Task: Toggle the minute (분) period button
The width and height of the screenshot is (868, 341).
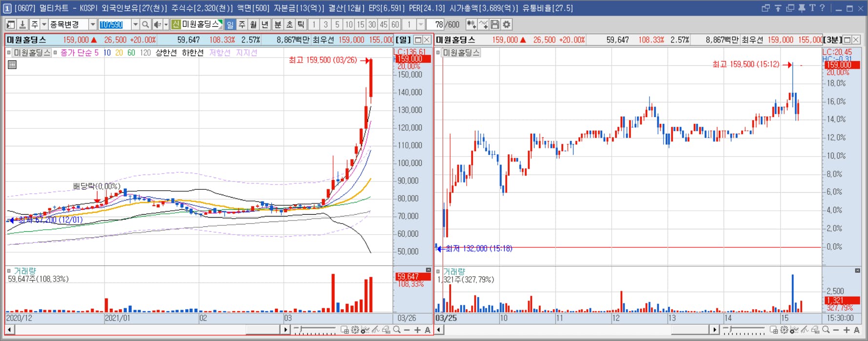Action: point(277,24)
